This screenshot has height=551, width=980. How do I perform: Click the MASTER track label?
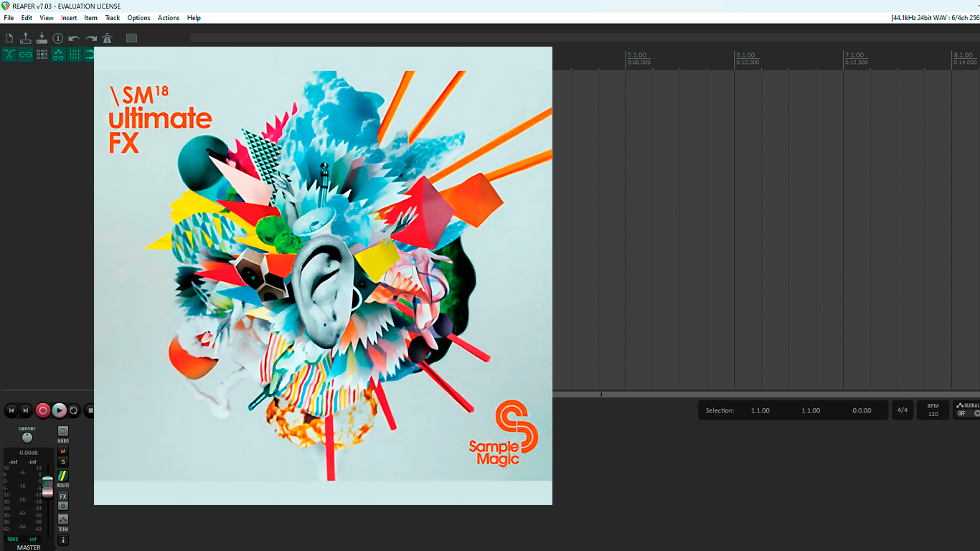click(x=29, y=547)
